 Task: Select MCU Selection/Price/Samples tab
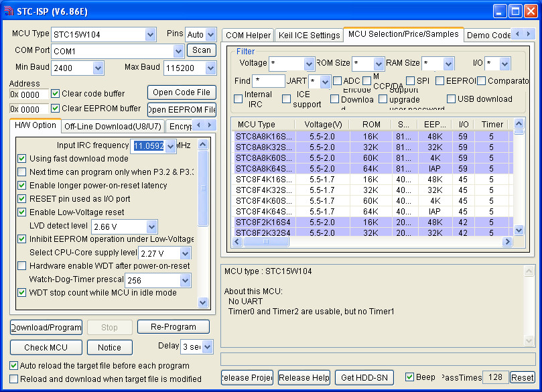403,34
